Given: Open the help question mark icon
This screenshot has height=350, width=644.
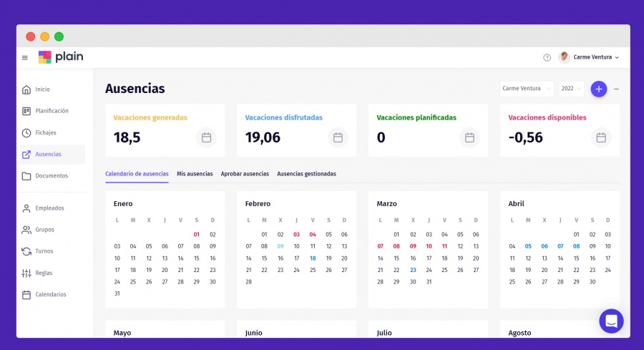Looking at the screenshot, I should tap(547, 57).
